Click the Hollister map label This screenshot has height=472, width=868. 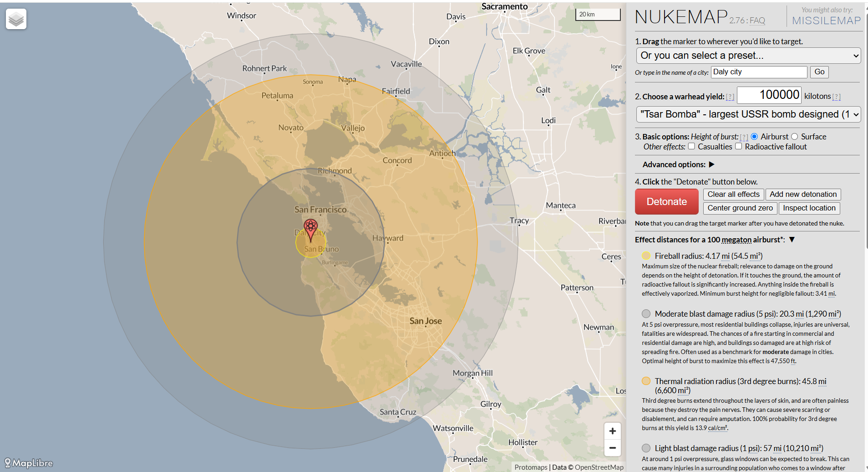tap(523, 442)
